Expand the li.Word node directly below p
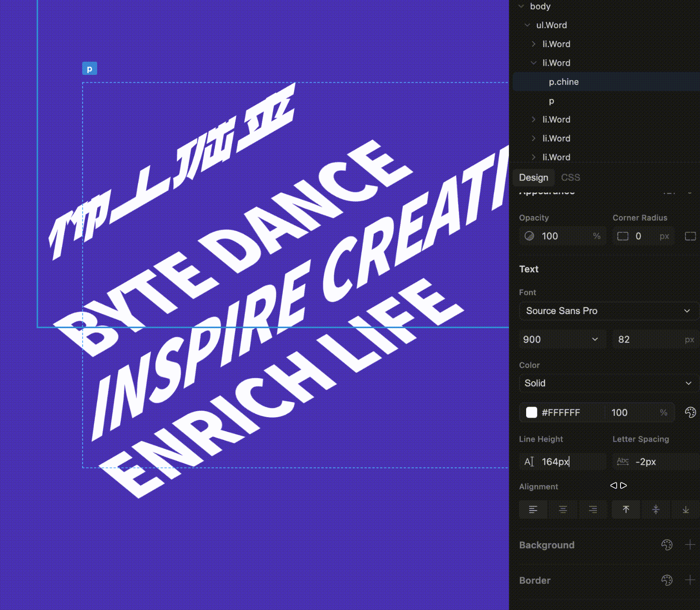This screenshot has width=700, height=610. (534, 119)
